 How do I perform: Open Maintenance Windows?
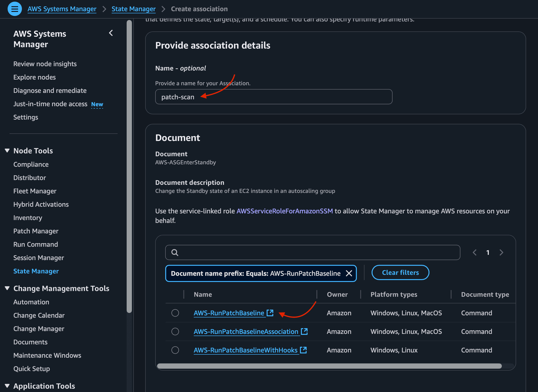point(47,355)
